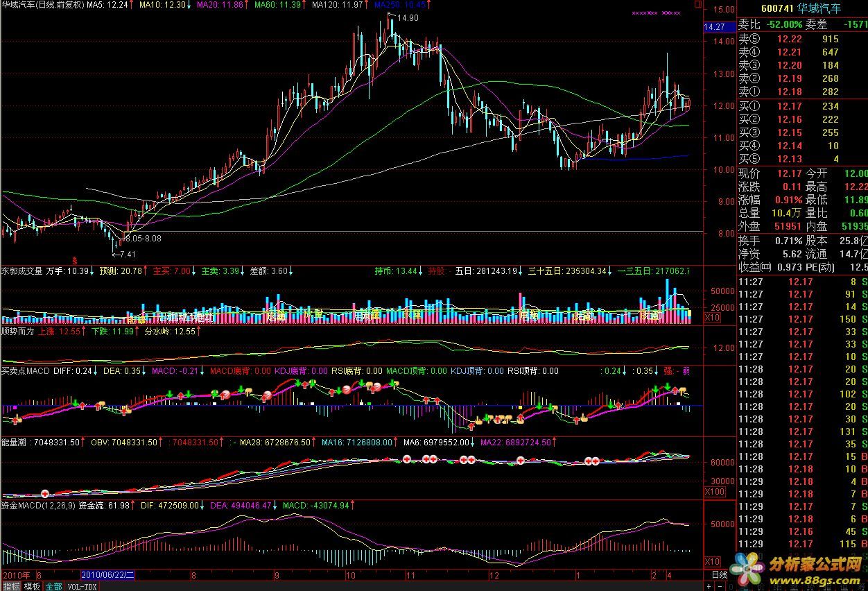Click the 持币: 13.44 reading
The width and height of the screenshot is (868, 591).
[396, 271]
